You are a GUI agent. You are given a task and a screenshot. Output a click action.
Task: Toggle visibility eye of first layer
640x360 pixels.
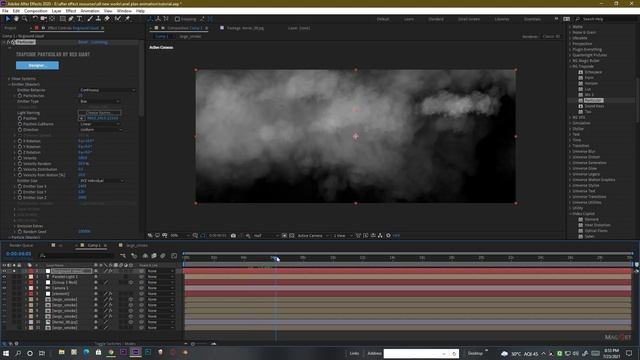(4, 271)
